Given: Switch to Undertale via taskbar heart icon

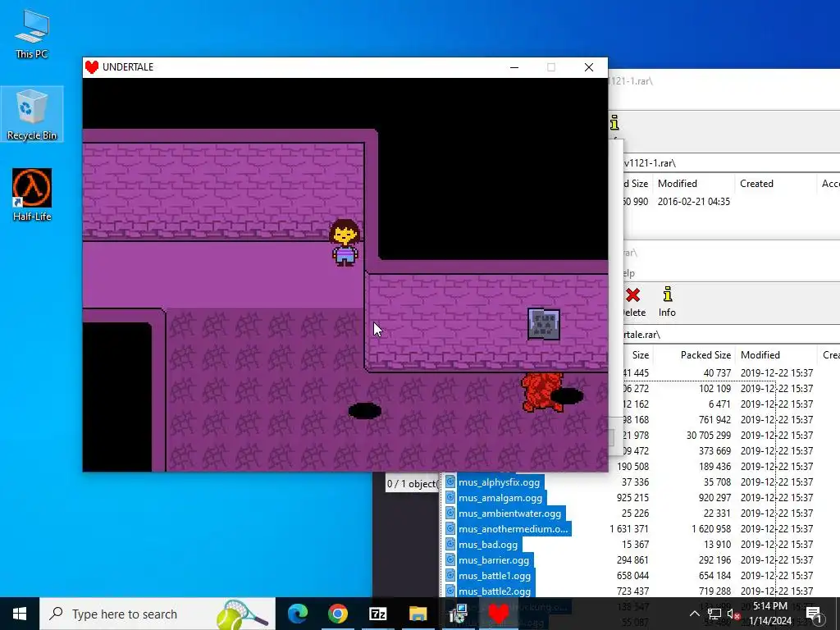Looking at the screenshot, I should pos(498,614).
